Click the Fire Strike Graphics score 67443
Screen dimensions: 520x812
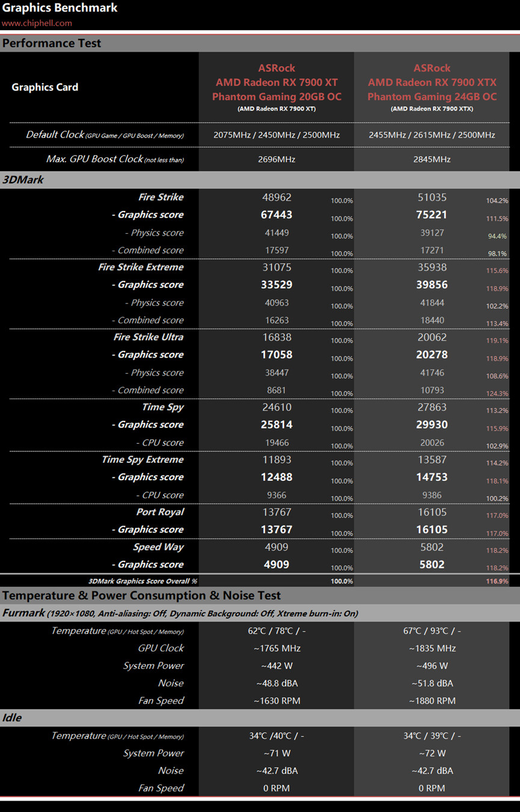(277, 215)
